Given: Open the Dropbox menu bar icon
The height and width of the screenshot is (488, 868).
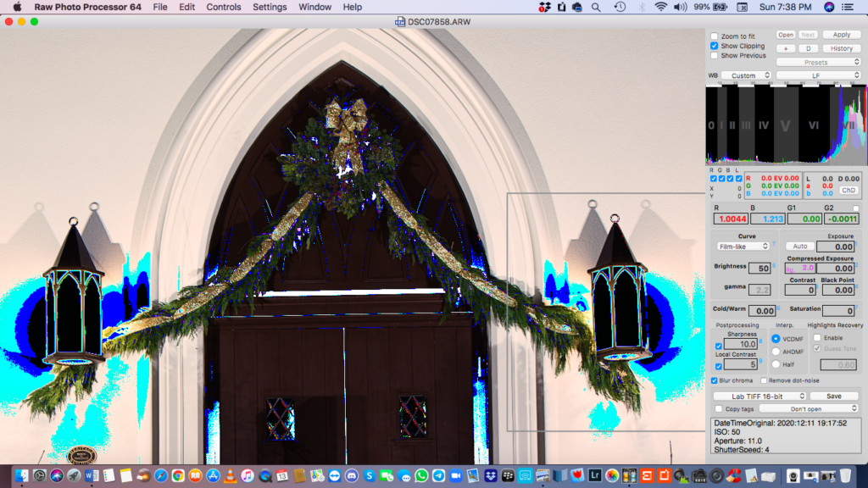Looking at the screenshot, I should pos(545,7).
